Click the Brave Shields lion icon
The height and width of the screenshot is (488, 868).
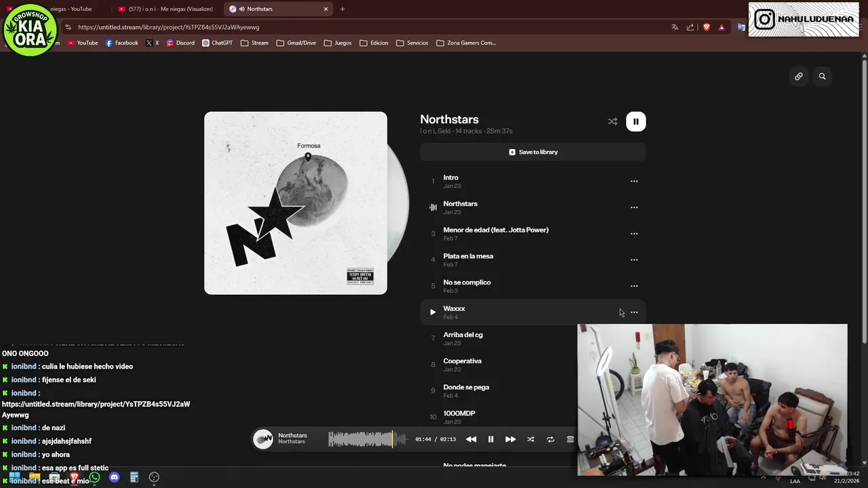pyautogui.click(x=706, y=27)
